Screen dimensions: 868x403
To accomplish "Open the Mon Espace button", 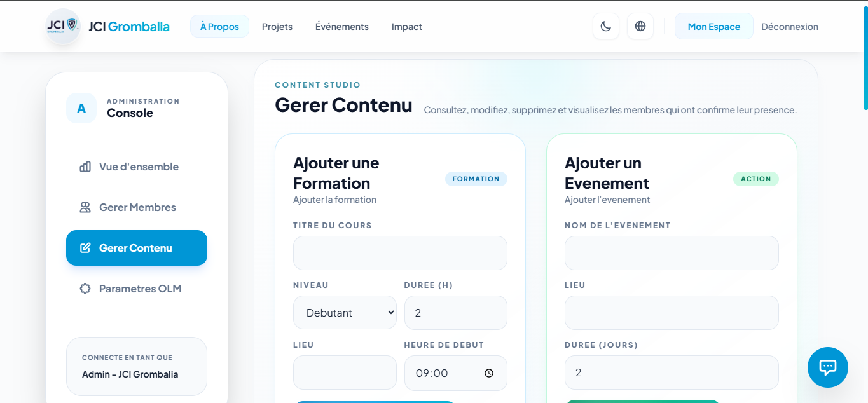I will click(x=714, y=27).
